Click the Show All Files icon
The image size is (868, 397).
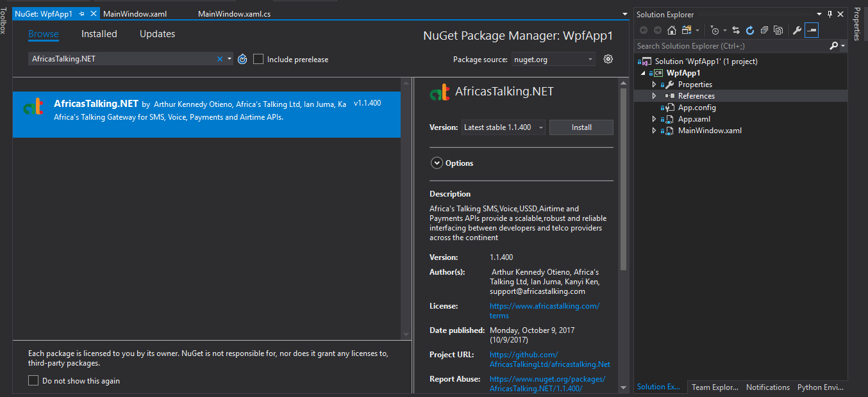(x=778, y=30)
